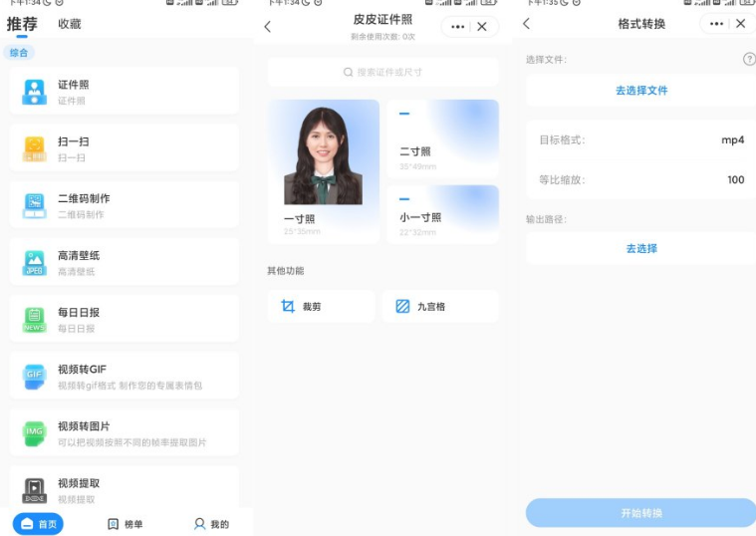The width and height of the screenshot is (756, 536).
Task: Open the 每日日报 list title
Action: (79, 312)
